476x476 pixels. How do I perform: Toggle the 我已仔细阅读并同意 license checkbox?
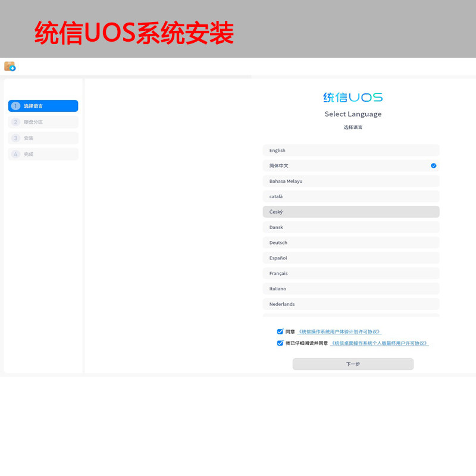click(x=280, y=343)
